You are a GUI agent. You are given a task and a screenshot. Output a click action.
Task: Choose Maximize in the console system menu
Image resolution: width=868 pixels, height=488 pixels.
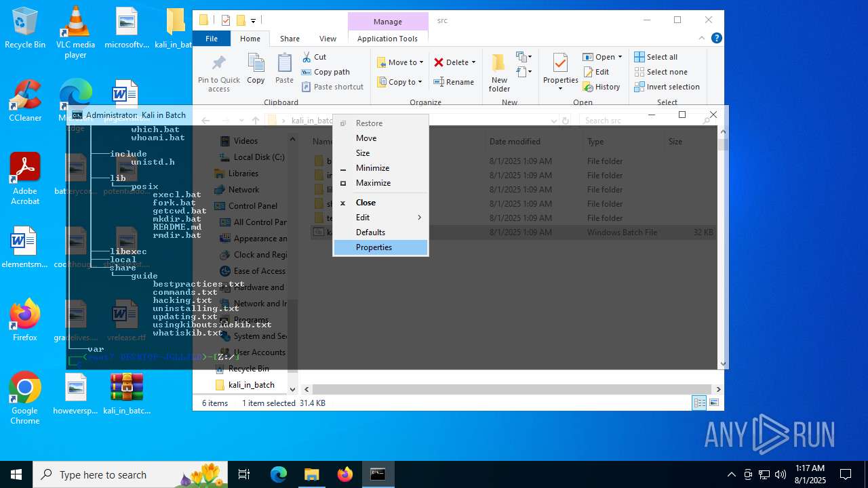point(380,183)
